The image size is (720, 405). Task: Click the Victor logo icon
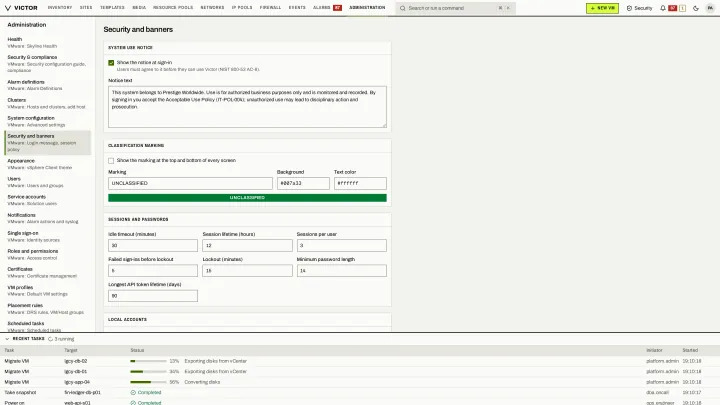coord(8,8)
